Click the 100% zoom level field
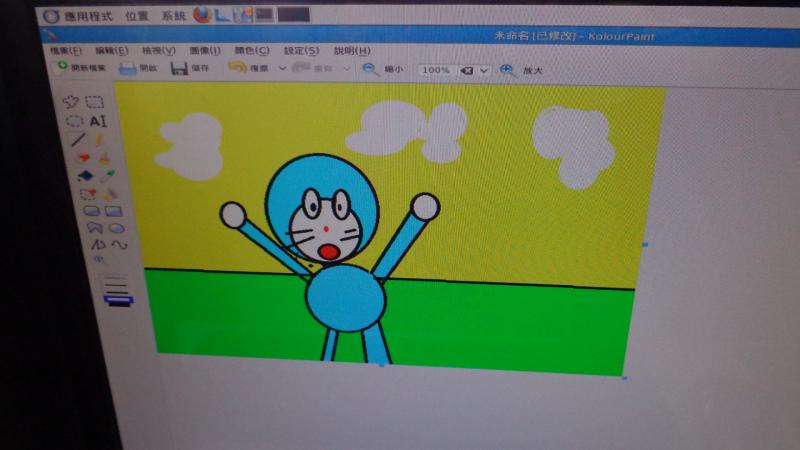 coord(437,70)
